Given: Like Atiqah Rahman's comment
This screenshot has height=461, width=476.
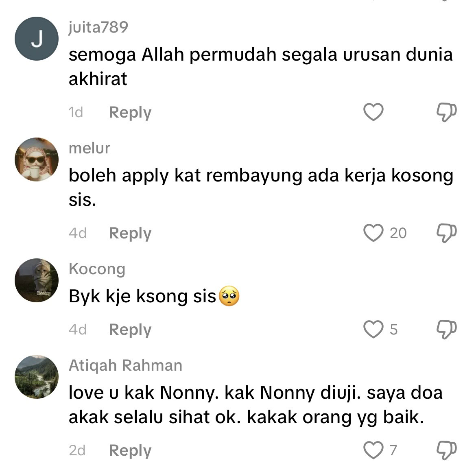Looking at the screenshot, I should click(373, 450).
